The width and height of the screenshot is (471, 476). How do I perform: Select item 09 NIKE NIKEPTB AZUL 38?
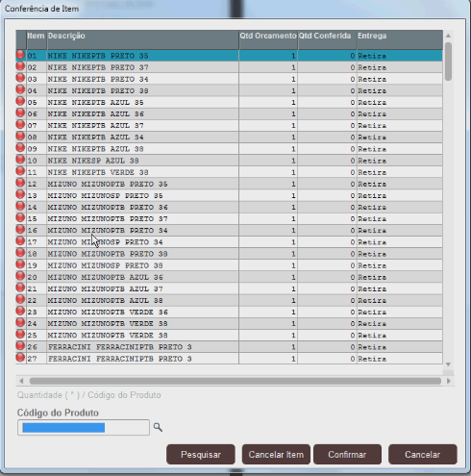[x=229, y=149]
